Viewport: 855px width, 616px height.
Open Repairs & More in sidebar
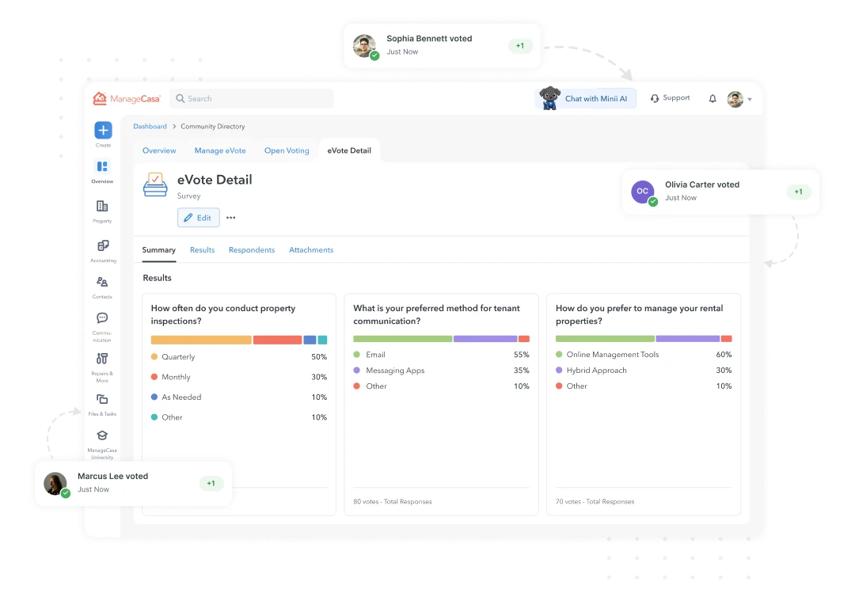tap(102, 367)
